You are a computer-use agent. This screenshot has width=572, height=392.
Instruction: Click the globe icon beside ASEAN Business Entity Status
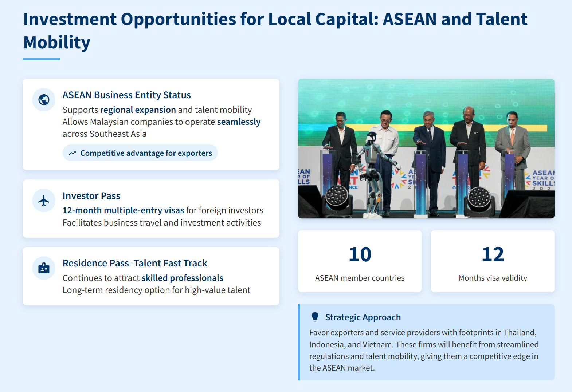tap(44, 100)
